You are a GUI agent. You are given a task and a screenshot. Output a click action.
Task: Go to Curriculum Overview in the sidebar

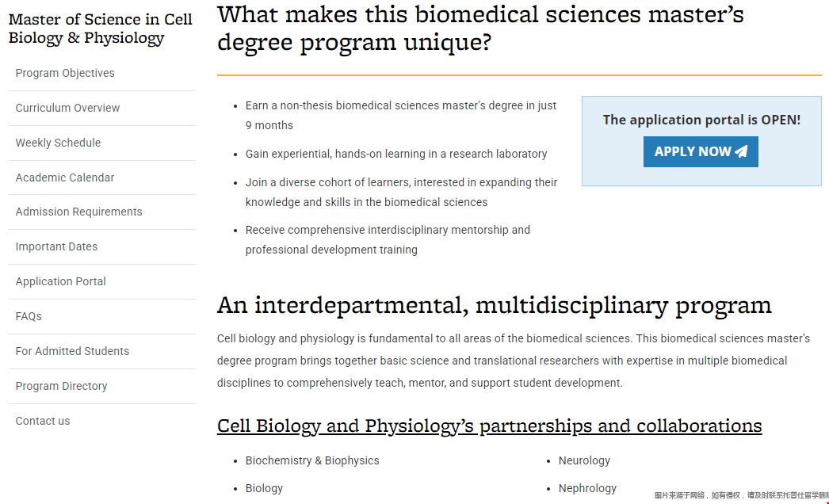67,108
